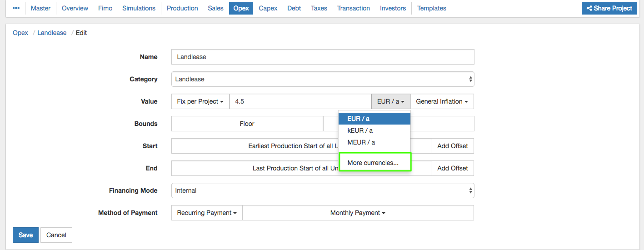644x250 pixels.
Task: Open the Master tab
Action: 40,8
